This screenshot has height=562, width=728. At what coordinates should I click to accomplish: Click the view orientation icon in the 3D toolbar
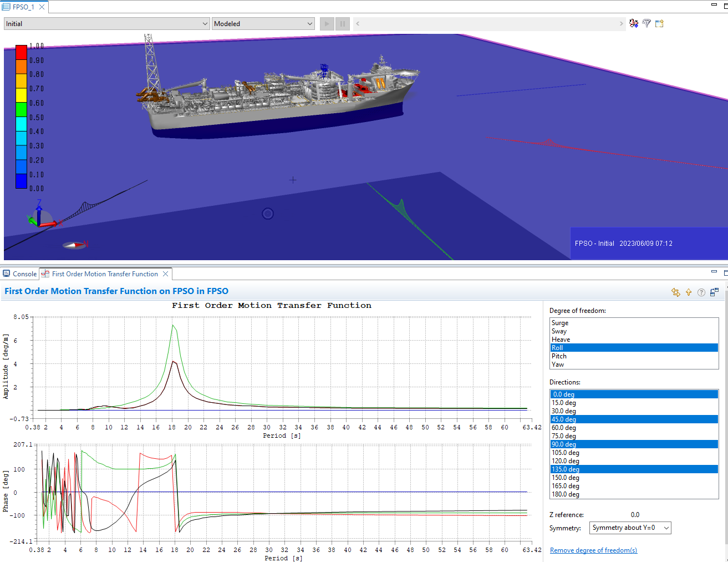[634, 23]
